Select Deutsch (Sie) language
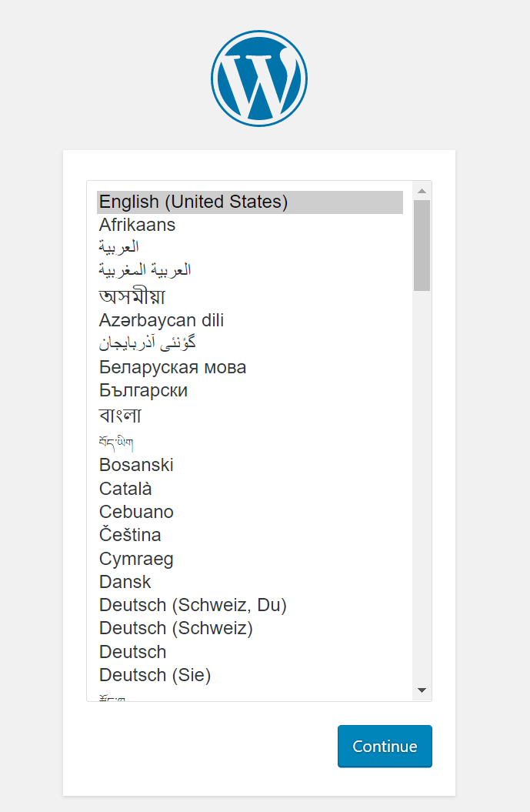 coord(250,675)
